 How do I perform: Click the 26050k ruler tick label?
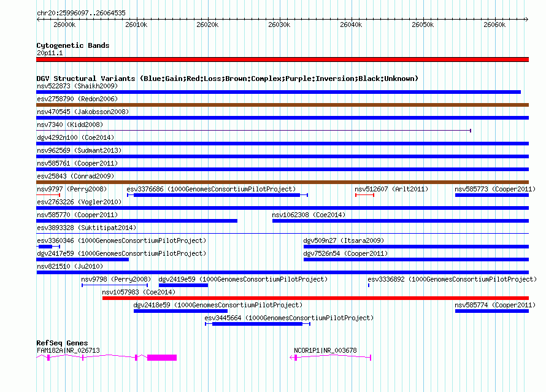[x=423, y=25]
